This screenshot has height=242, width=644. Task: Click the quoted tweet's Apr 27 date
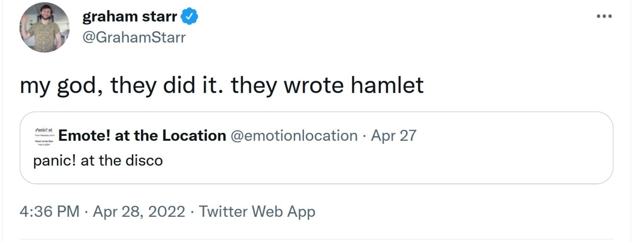click(x=393, y=135)
